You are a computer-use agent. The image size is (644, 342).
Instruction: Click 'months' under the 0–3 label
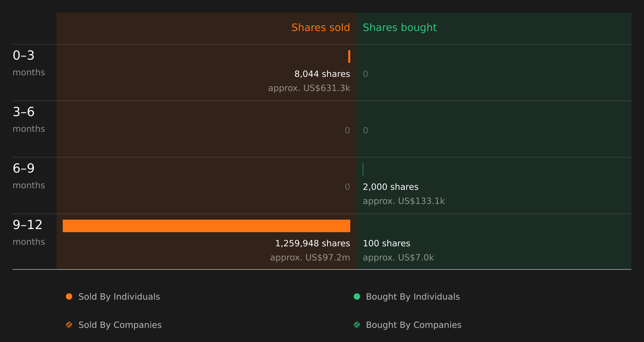(29, 73)
